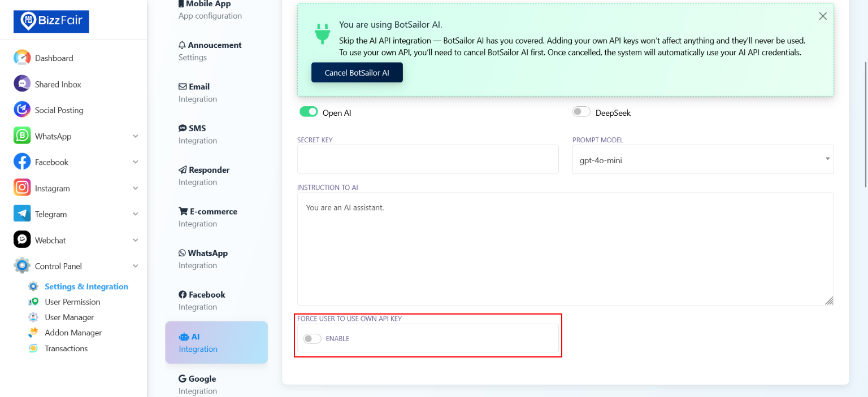
Task: Click the Responder paper plane icon
Action: pos(183,170)
